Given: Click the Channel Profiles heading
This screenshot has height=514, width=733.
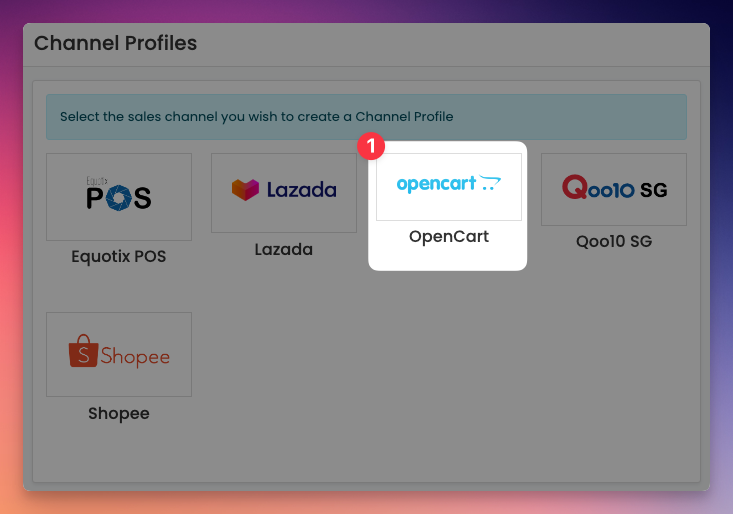Looking at the screenshot, I should (x=115, y=43).
